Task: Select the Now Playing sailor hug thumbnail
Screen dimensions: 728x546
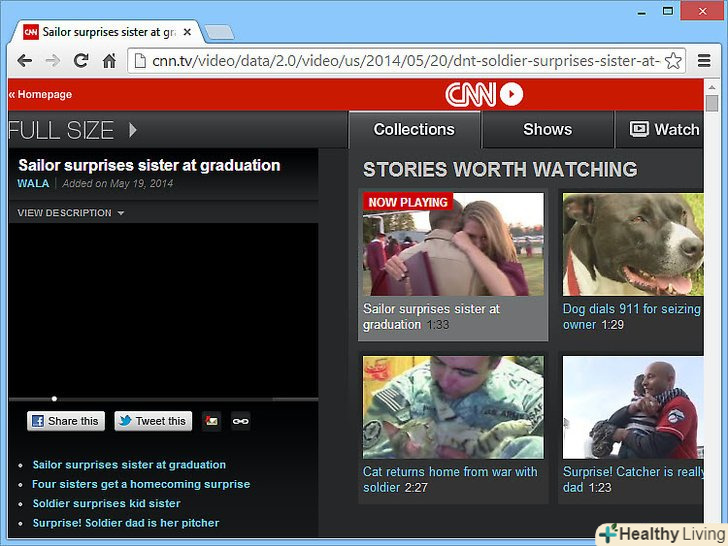Action: pyautogui.click(x=453, y=244)
